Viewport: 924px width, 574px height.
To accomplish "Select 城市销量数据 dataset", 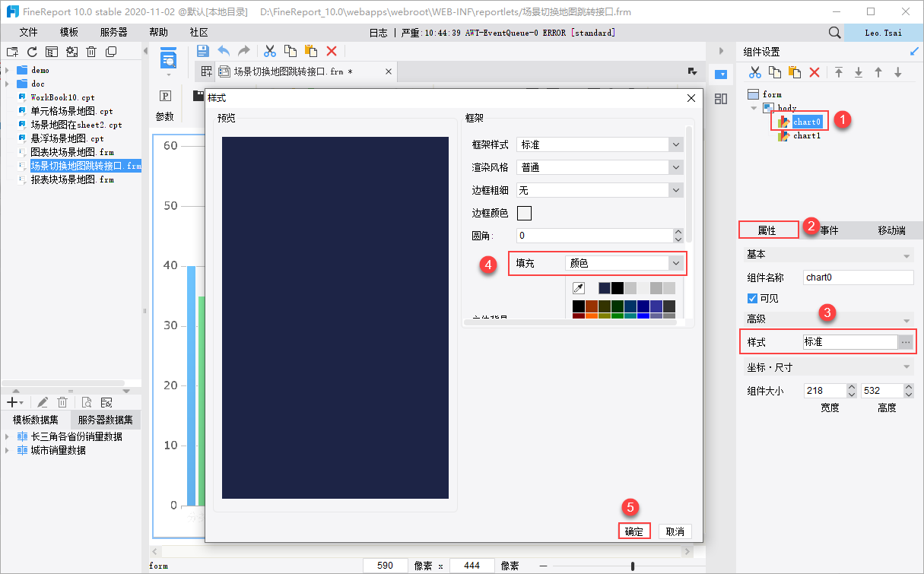I will coord(58,450).
